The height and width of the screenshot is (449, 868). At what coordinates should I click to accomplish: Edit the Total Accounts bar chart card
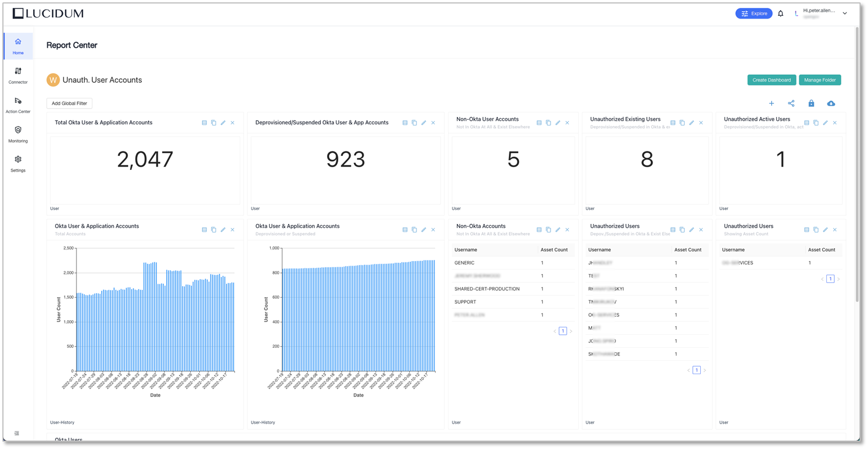[x=223, y=230]
